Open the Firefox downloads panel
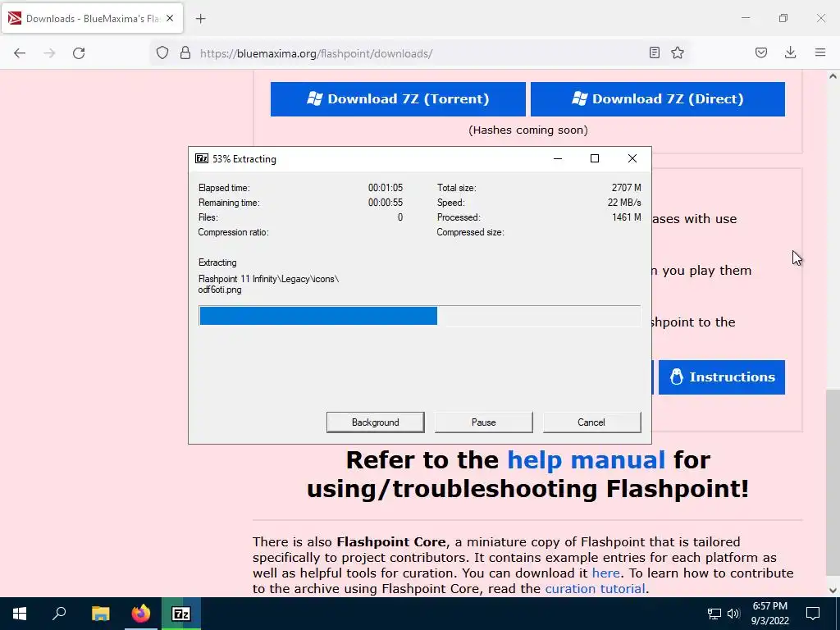 [790, 52]
